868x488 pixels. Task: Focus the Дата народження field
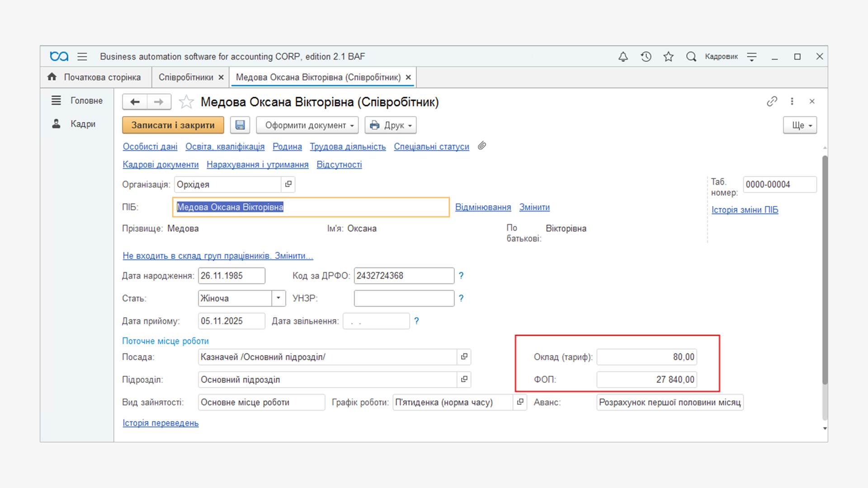pos(231,276)
